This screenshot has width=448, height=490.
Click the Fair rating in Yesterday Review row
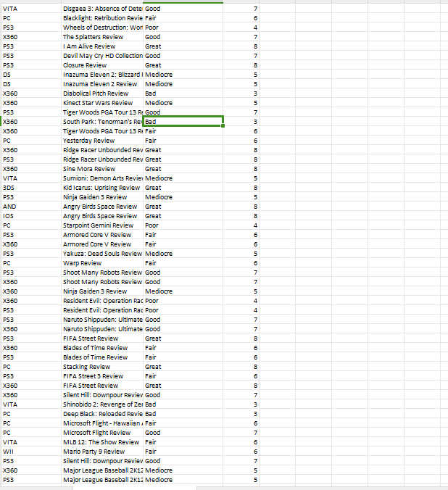point(183,141)
